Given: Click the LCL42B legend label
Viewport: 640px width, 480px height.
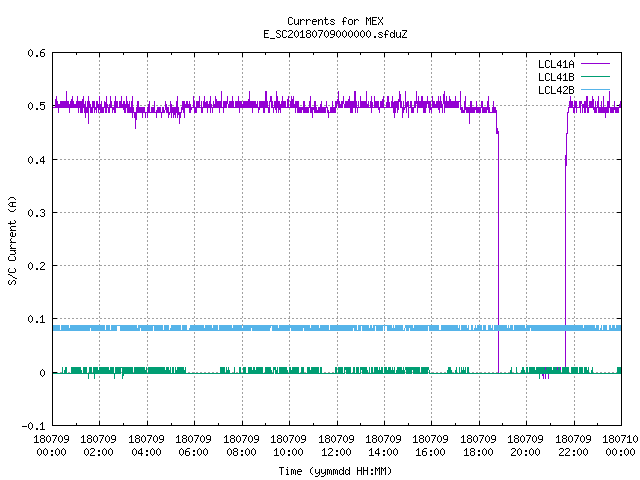Looking at the screenshot, I should coord(556,90).
